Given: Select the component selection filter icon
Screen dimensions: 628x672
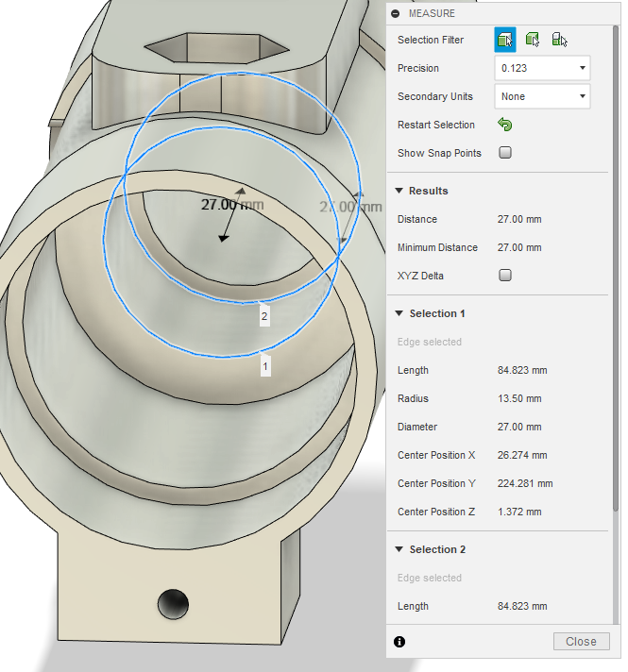Looking at the screenshot, I should [x=559, y=40].
